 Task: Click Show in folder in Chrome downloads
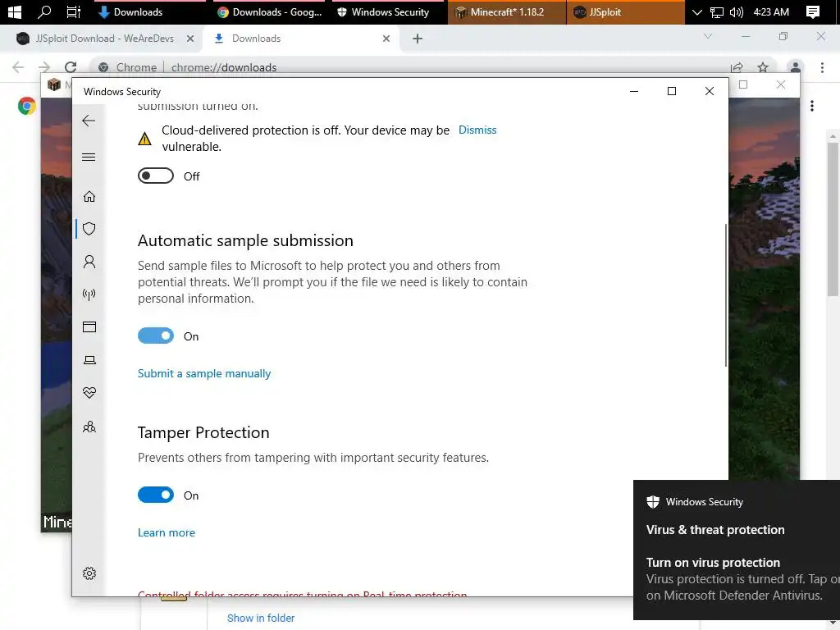(x=261, y=619)
